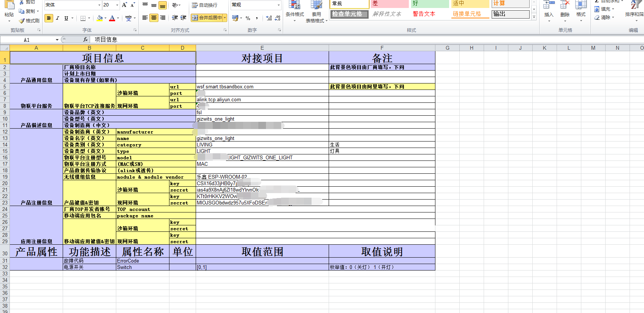
Task: Toggle Merge and Center button 合并后居中
Action: [207, 18]
